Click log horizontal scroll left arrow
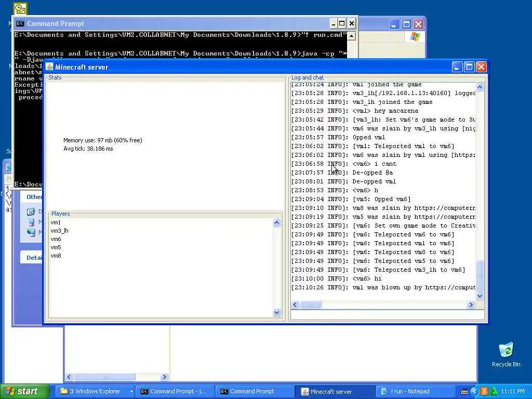Viewport: 532px width, 399px height. point(295,304)
